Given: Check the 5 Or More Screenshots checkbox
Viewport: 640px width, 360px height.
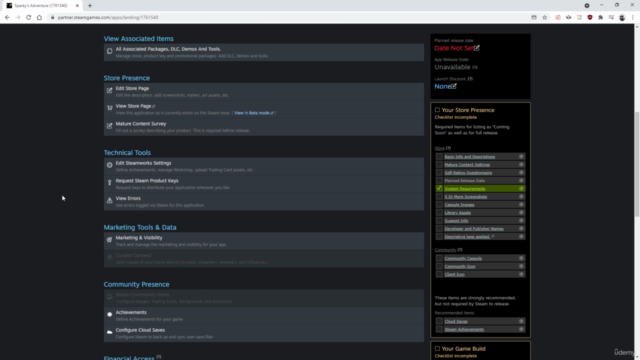Looking at the screenshot, I should coord(439,197).
